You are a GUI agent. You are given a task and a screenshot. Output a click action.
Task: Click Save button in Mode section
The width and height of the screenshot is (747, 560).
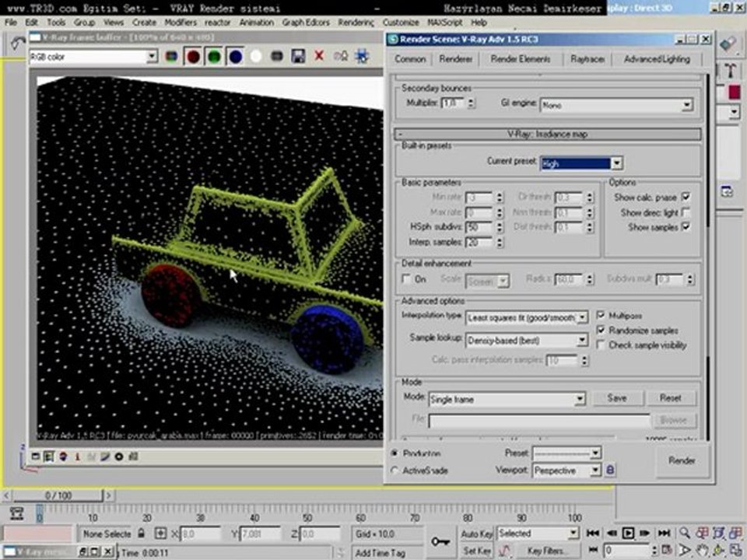coord(617,398)
